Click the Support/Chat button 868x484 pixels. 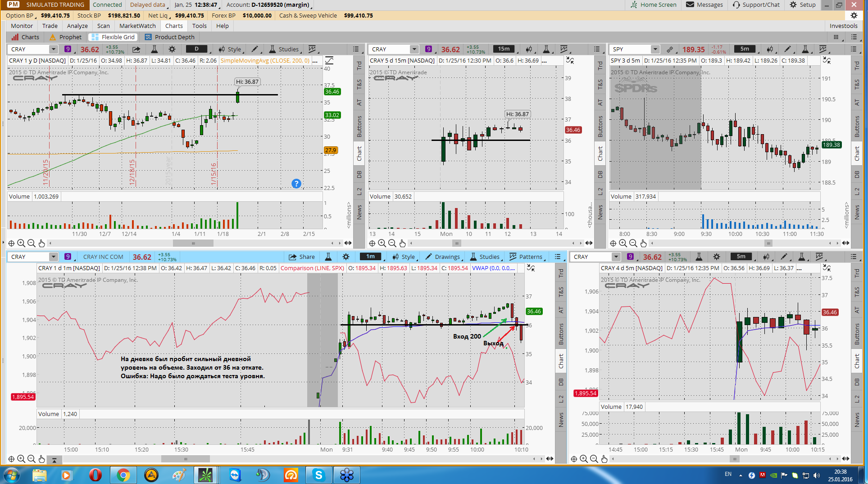click(756, 5)
